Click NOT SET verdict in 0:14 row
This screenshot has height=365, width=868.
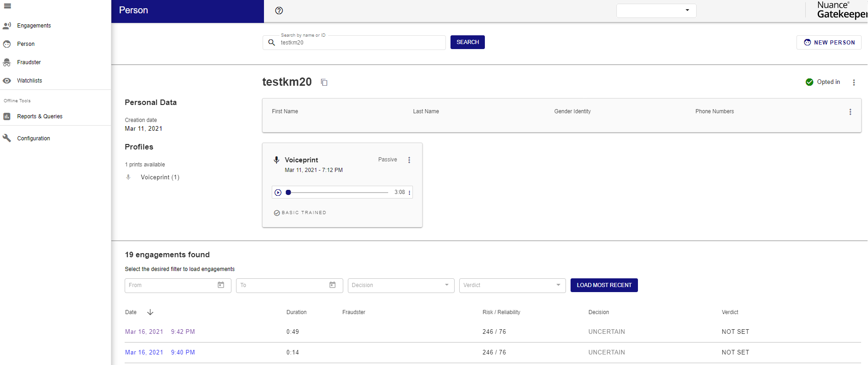[x=736, y=353]
